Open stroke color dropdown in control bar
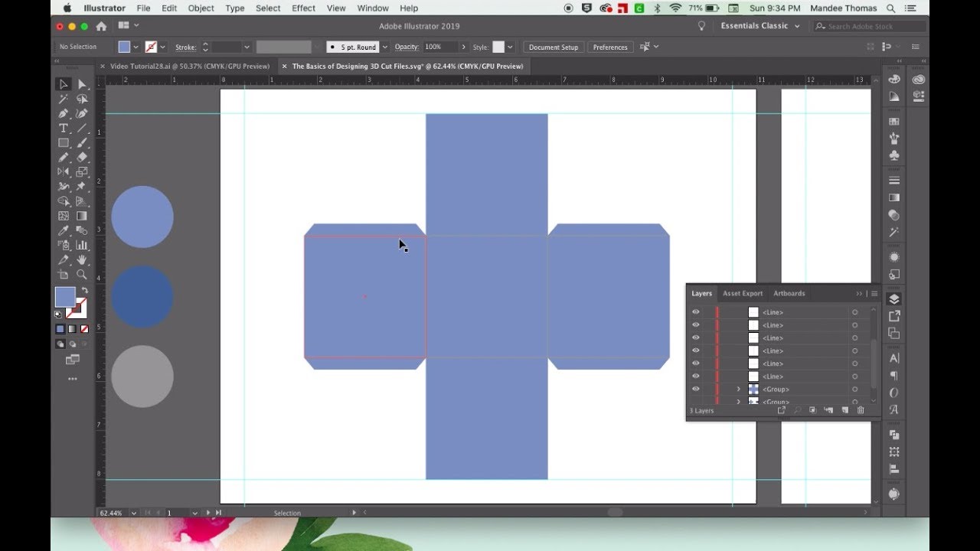 (162, 47)
